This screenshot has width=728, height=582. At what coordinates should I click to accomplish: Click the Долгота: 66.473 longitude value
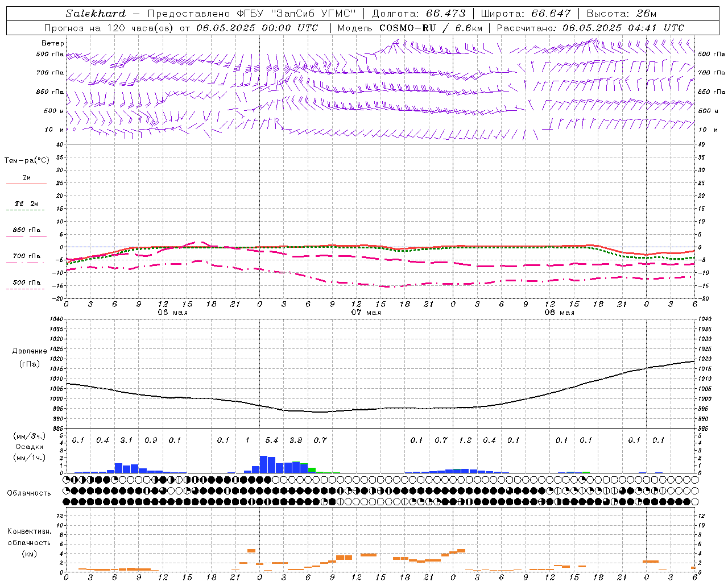coord(419,14)
